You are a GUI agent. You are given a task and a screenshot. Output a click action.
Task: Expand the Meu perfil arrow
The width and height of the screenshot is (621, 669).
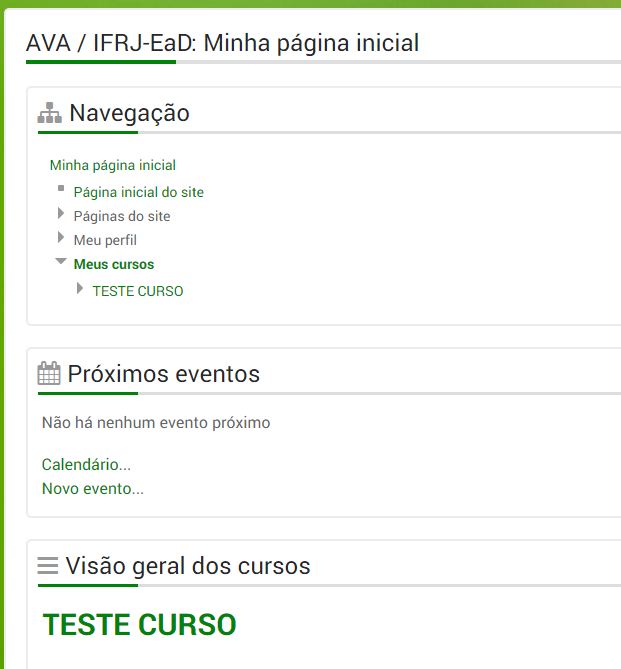point(61,238)
